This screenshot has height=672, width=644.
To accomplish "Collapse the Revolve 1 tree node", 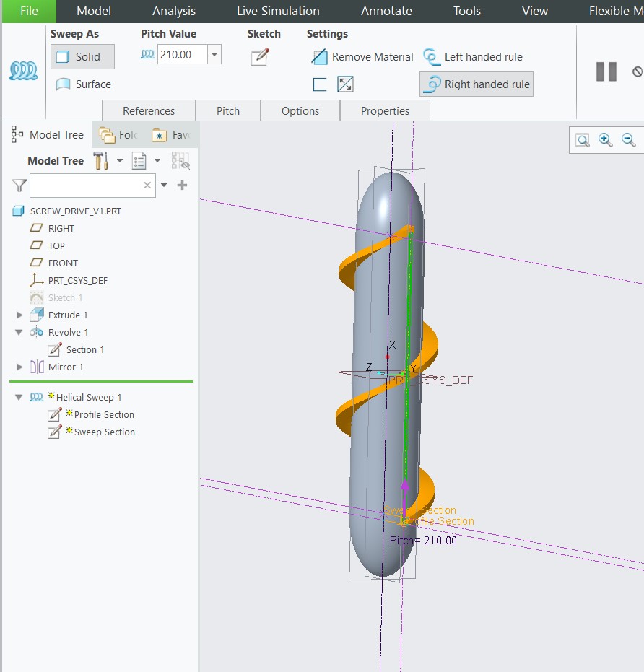I will point(17,332).
